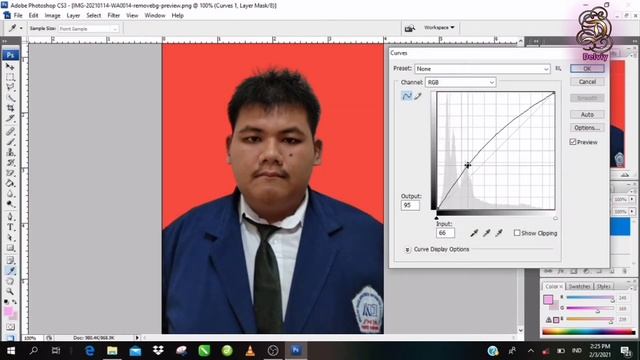Select the Brush tool
This screenshot has width=640, height=360.
click(10, 142)
